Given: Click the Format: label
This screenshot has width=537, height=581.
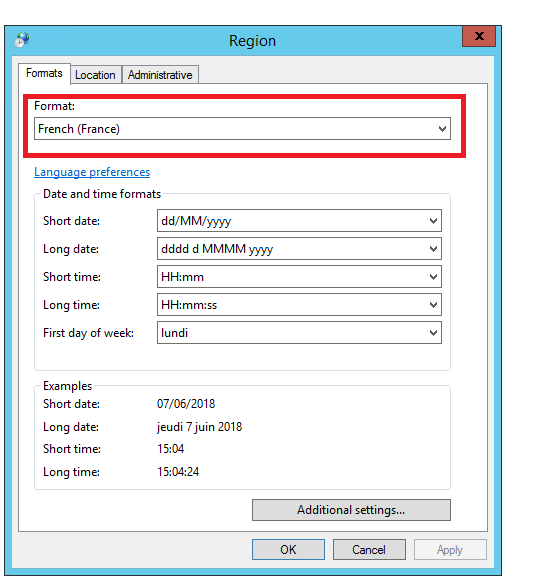Looking at the screenshot, I should 54,106.
